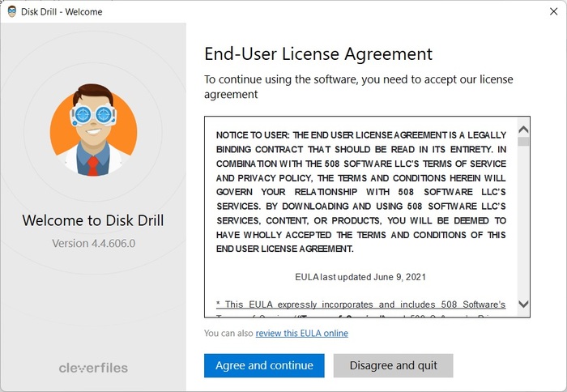This screenshot has width=567, height=392.
Task: Click the EULA last updated date line
Action: [360, 277]
